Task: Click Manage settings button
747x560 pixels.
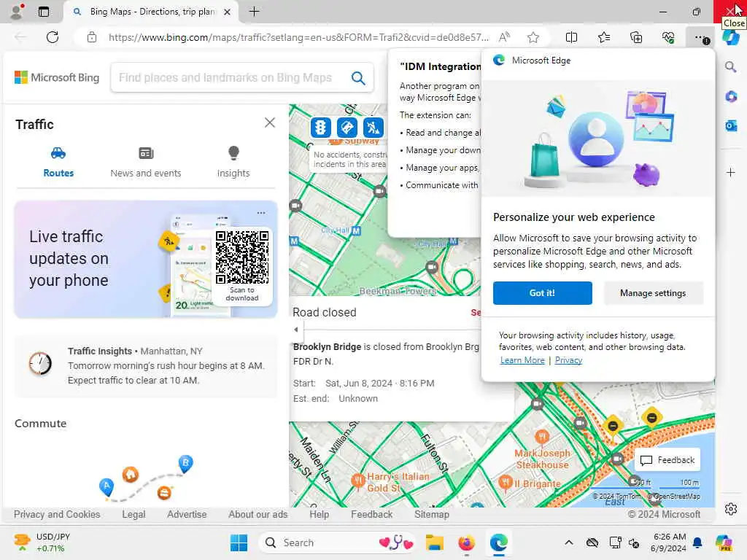Action: click(653, 293)
